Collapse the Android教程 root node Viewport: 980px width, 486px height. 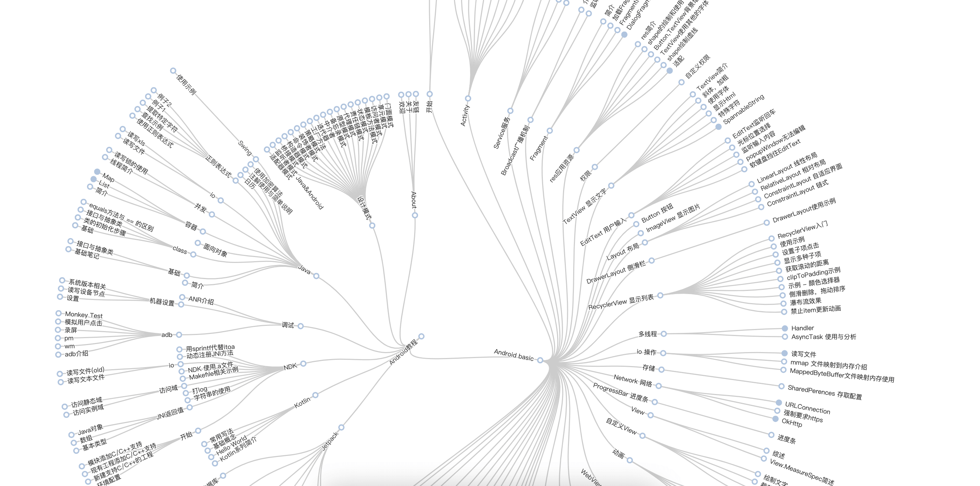[x=421, y=336]
